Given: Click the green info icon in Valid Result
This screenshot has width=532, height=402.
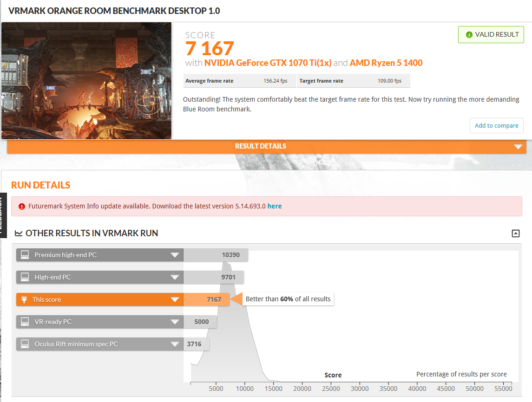Looking at the screenshot, I should pos(469,34).
